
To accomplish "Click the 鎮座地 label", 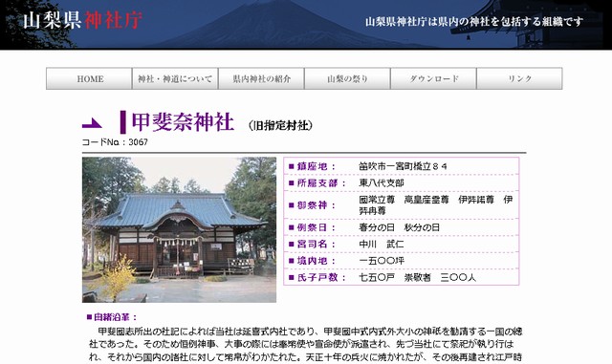I will [x=312, y=166].
